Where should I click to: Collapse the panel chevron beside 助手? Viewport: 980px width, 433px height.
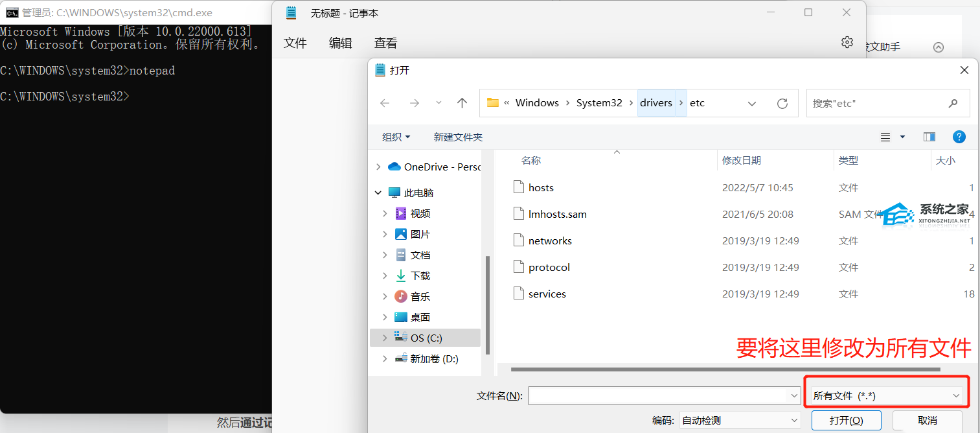pos(938,47)
